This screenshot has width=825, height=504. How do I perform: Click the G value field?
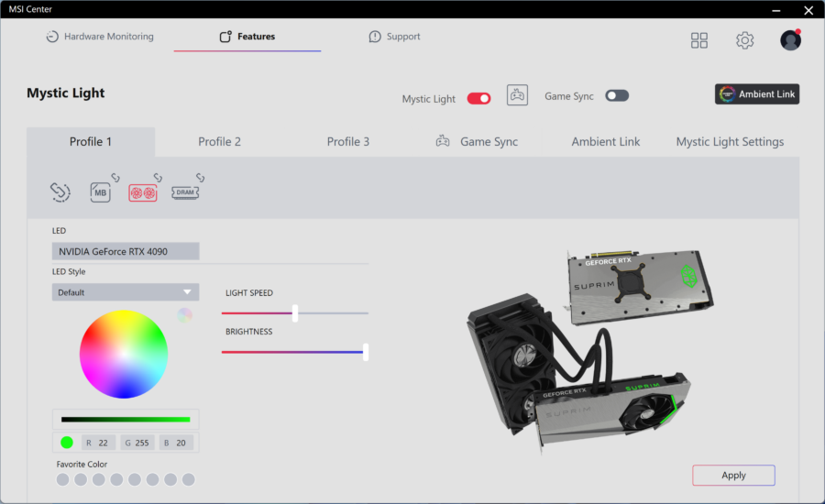coord(137,443)
